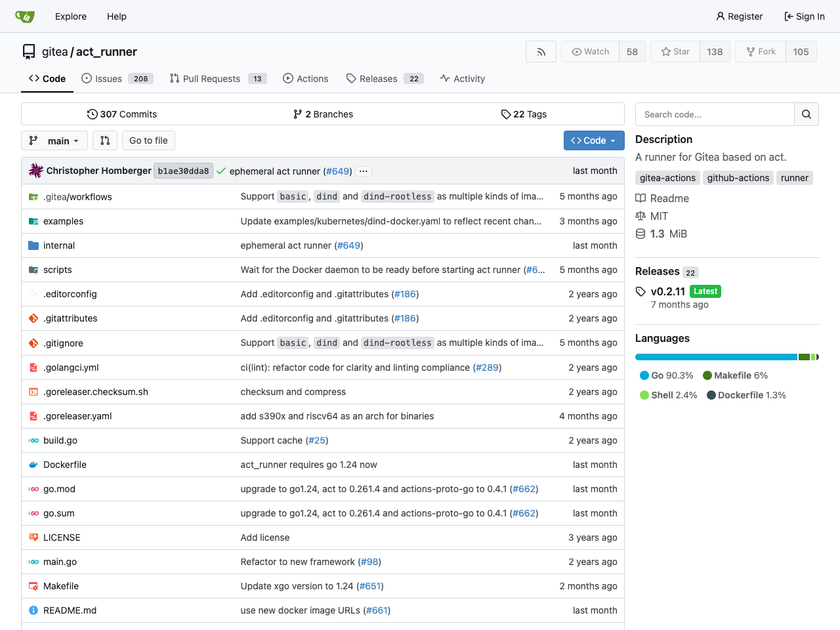Screen dimensions: 840x630
Task: Click the .goreleaser.checksum.sh shell file icon
Action: [33, 392]
